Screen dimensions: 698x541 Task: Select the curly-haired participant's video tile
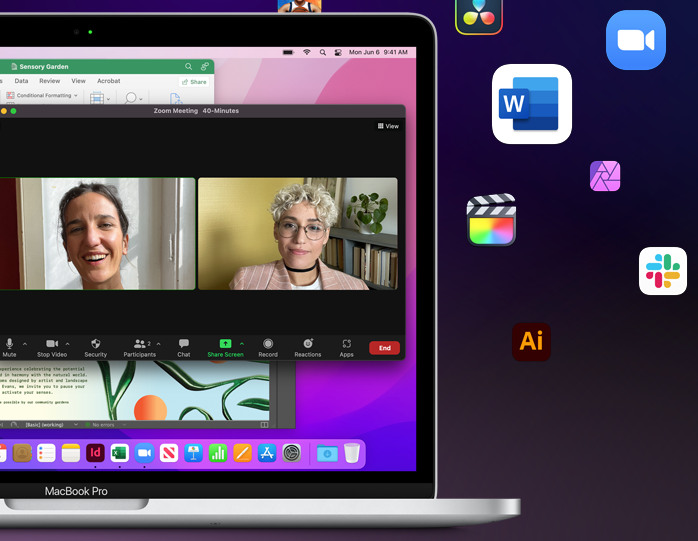[298, 234]
